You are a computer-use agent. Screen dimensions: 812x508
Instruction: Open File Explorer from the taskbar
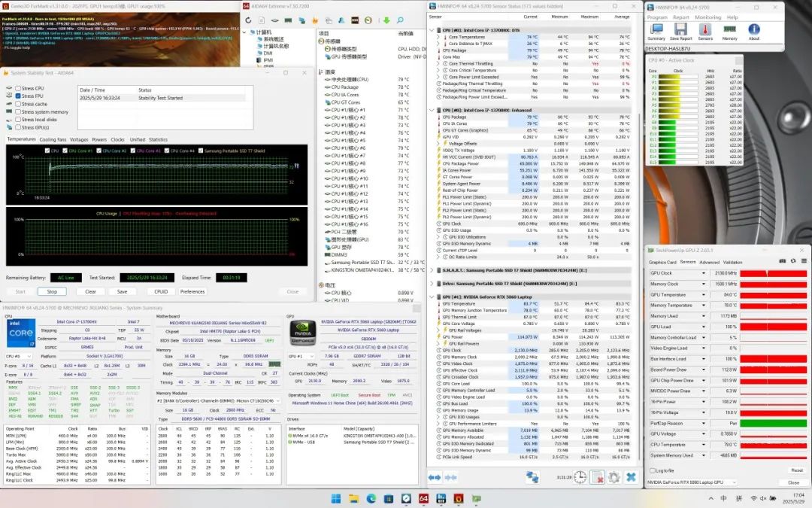tap(353, 499)
